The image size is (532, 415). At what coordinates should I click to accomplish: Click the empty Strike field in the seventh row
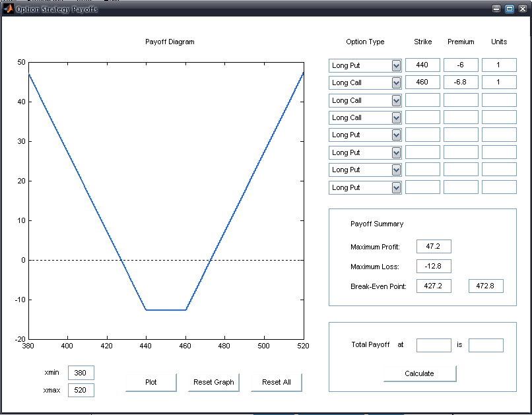tap(422, 170)
